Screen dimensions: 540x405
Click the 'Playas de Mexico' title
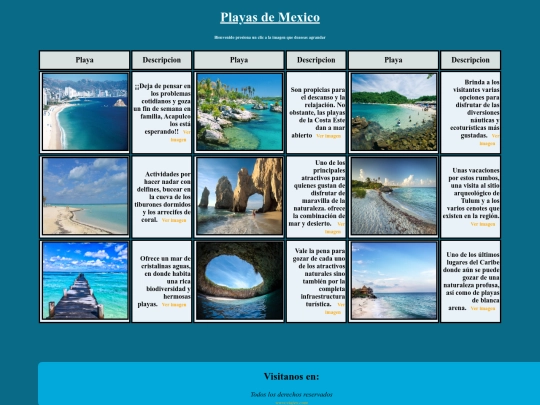pyautogui.click(x=270, y=17)
